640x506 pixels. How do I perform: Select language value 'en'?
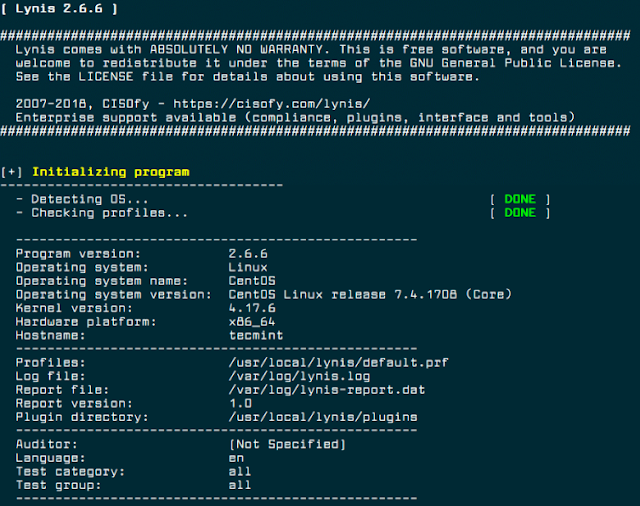[x=236, y=459]
